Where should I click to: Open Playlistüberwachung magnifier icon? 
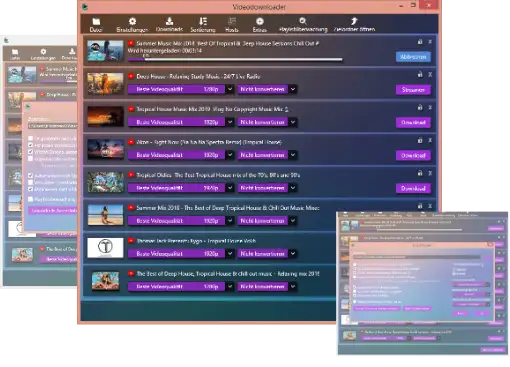coord(303,21)
